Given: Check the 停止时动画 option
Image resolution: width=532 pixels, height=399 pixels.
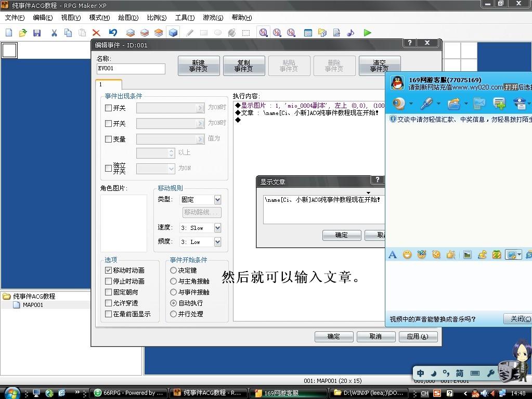Looking at the screenshot, I should [108, 281].
